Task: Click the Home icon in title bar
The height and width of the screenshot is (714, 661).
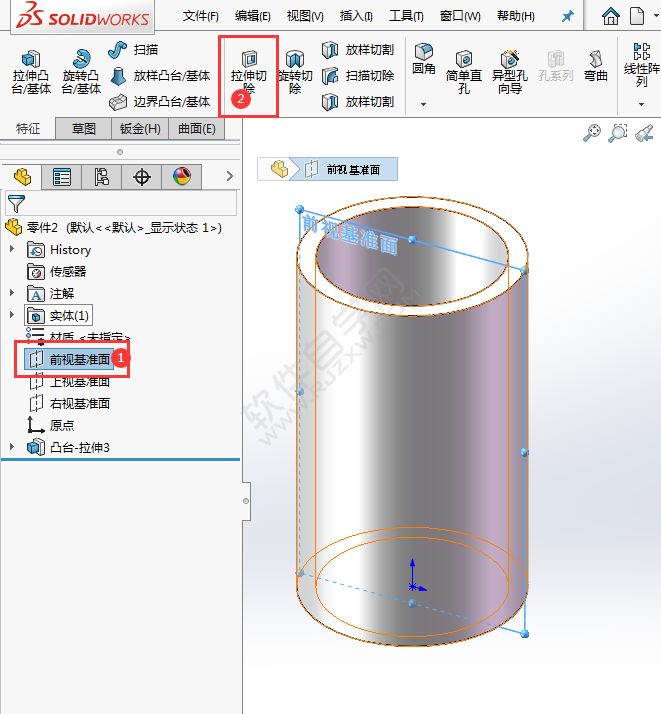Action: (x=610, y=16)
